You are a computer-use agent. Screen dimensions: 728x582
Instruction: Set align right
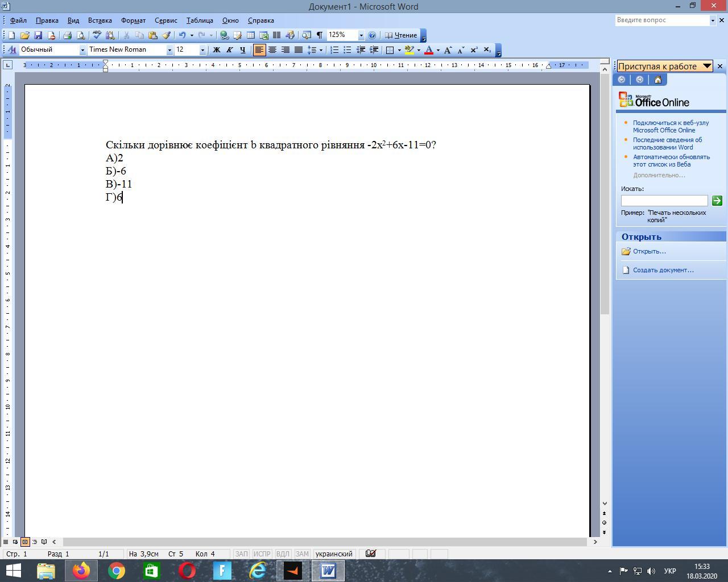(x=286, y=50)
